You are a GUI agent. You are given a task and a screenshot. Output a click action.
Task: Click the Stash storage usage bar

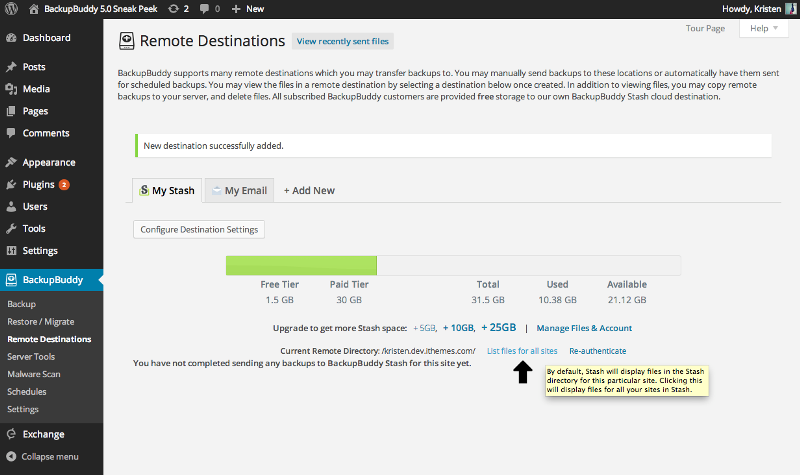click(x=453, y=265)
